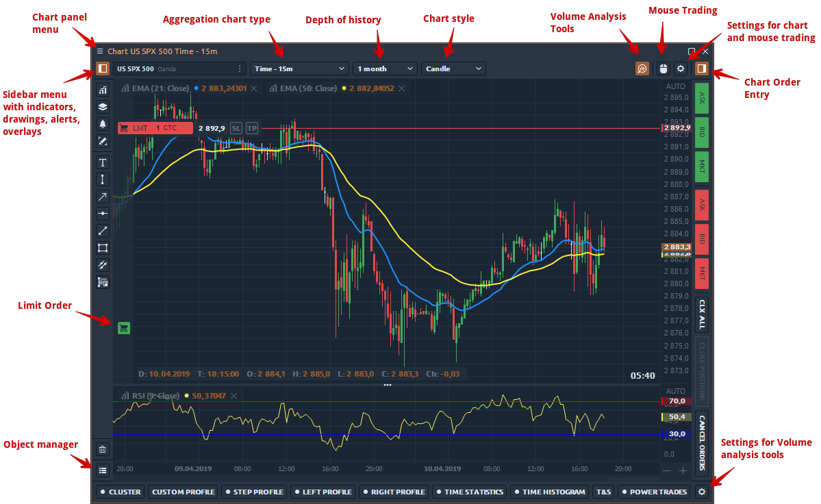Image resolution: width=821 pixels, height=504 pixels.
Task: Open the T&S tab
Action: click(x=603, y=492)
